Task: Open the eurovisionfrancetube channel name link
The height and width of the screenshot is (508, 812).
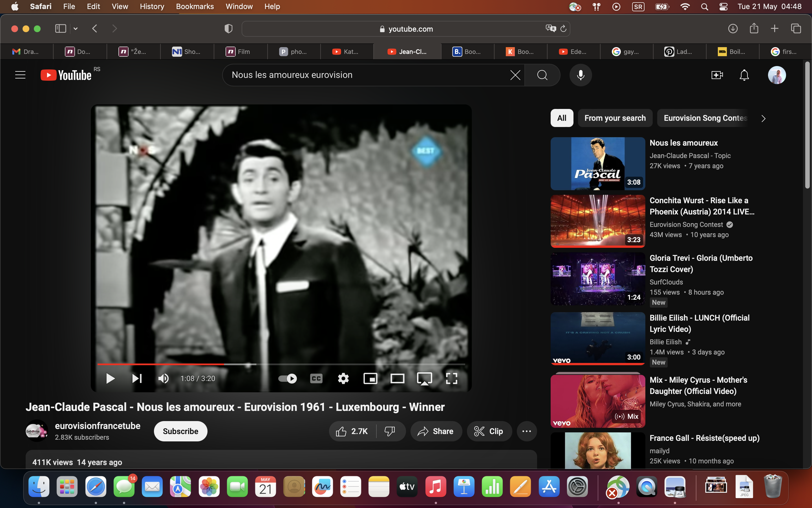Action: click(98, 426)
